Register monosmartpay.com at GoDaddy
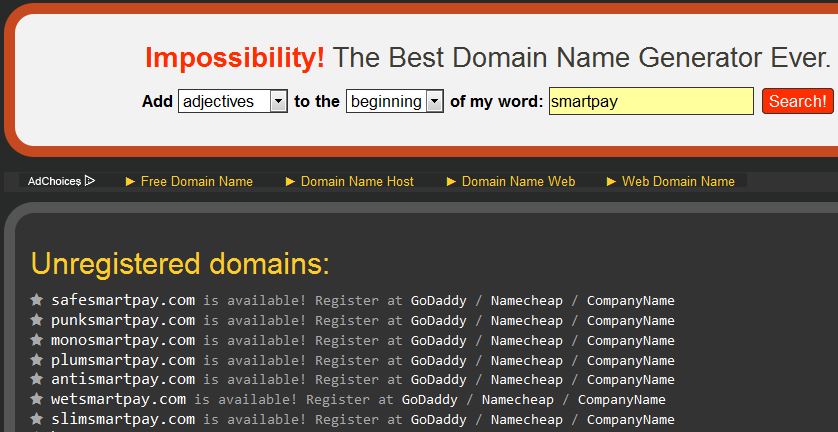This screenshot has height=432, width=838. point(438,341)
